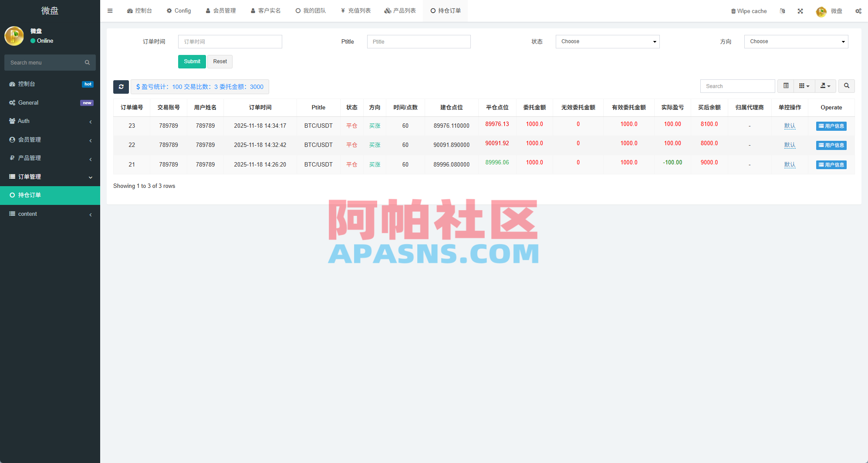Open the export data dropdown

pos(825,86)
